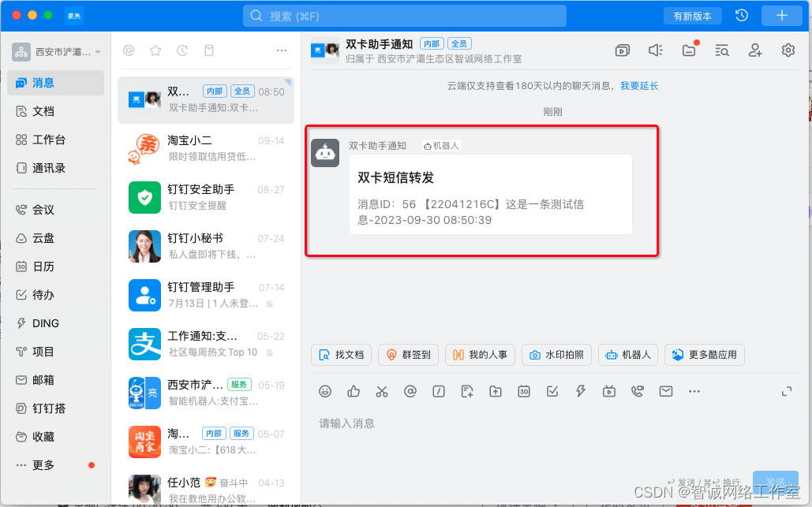Send mail envelope icon in toolbar
Viewport: 812px width, 507px height.
tap(666, 392)
